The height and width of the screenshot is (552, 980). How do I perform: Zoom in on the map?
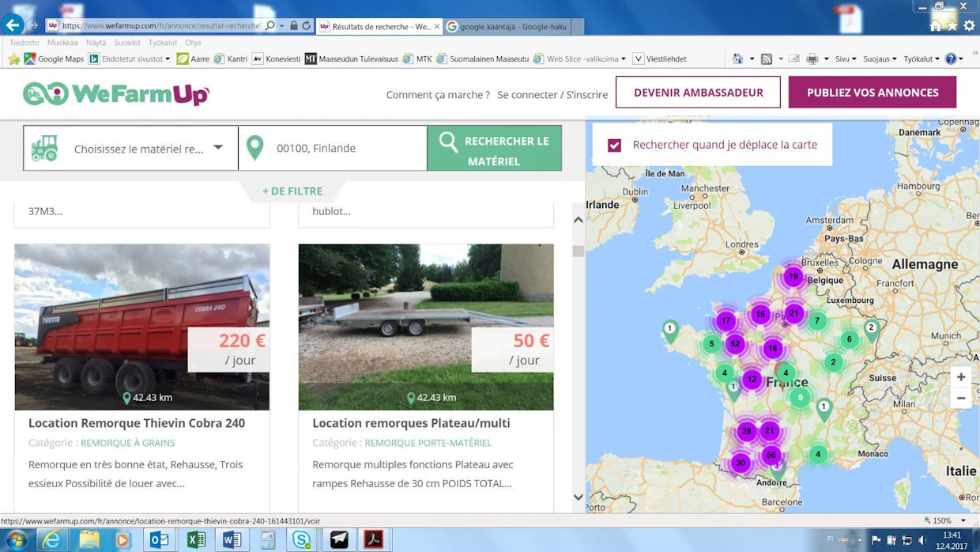[x=961, y=377]
